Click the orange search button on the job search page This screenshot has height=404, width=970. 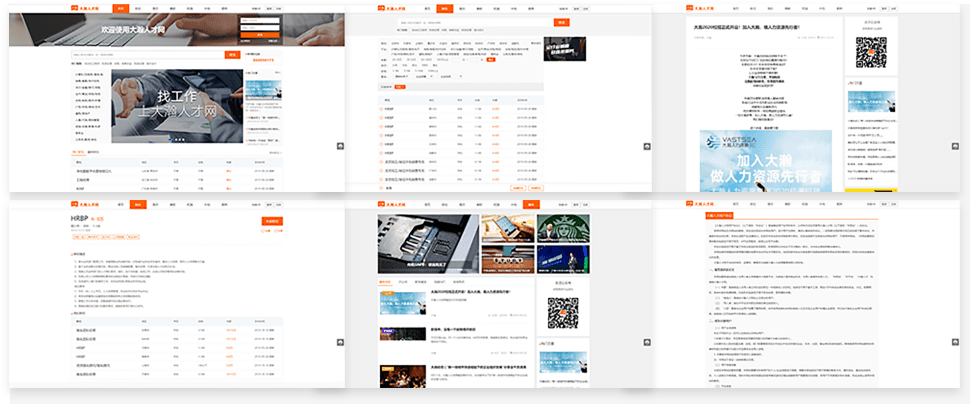[x=562, y=22]
